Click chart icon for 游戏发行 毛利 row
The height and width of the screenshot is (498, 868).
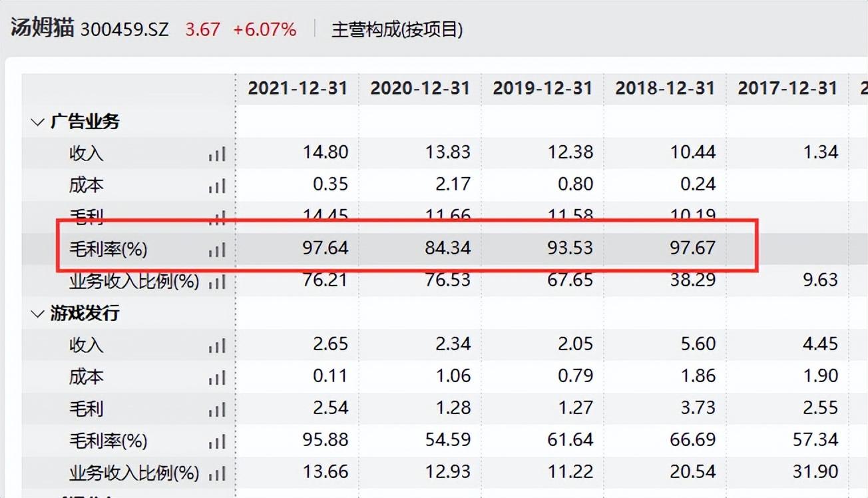click(217, 409)
